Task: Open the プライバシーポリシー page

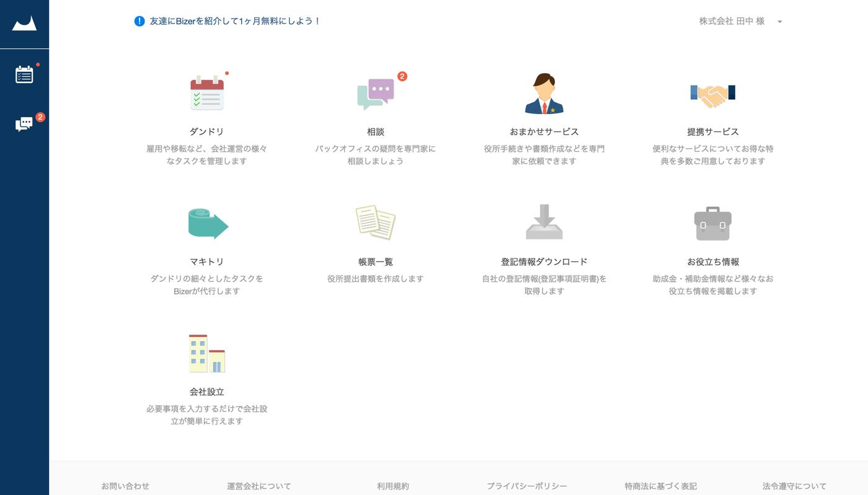Action: 526,486
